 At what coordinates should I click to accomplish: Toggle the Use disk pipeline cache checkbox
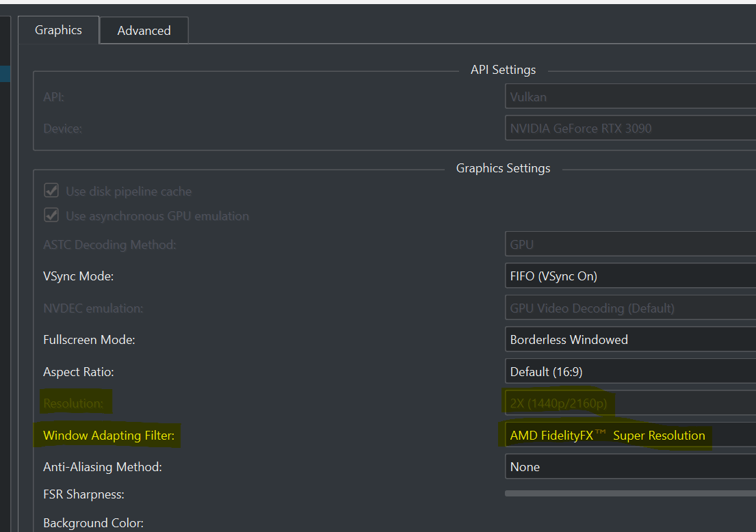click(51, 191)
